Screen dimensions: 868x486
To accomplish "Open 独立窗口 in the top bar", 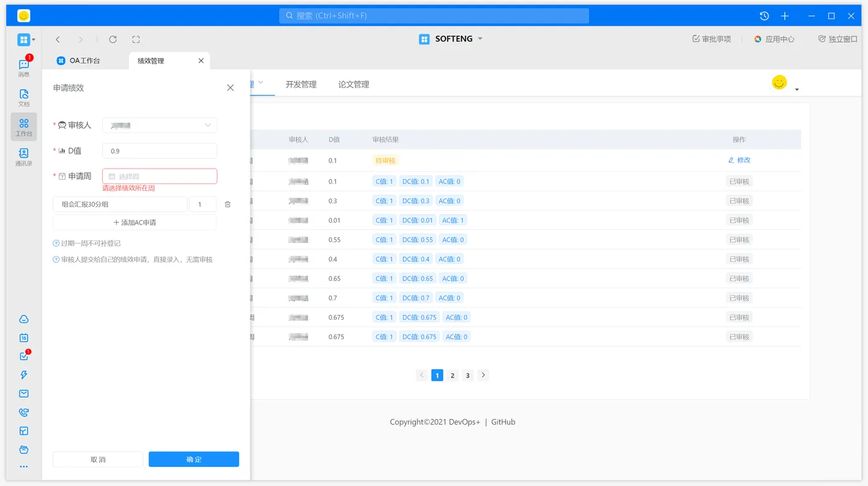I will [x=838, y=39].
